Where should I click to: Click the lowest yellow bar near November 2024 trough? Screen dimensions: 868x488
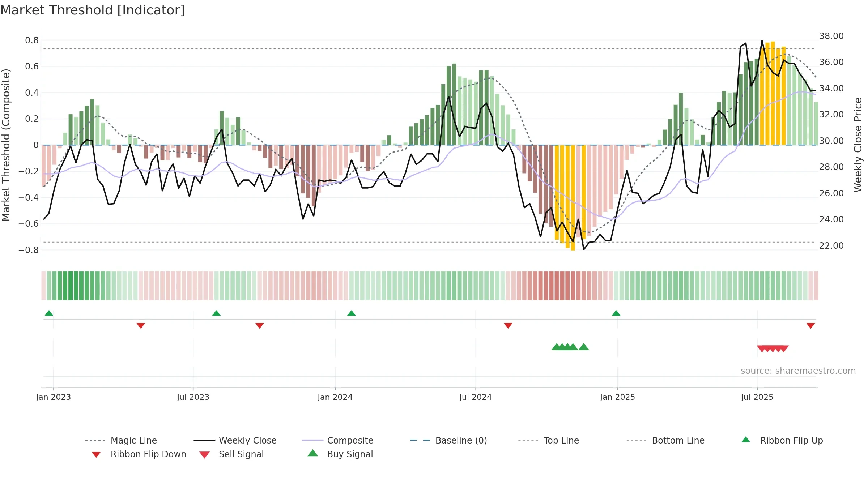[x=573, y=198]
